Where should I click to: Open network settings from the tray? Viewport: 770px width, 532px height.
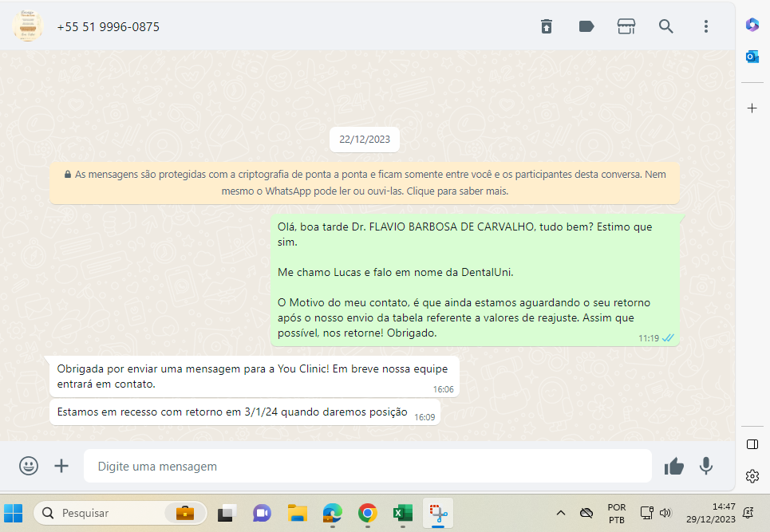coord(647,514)
